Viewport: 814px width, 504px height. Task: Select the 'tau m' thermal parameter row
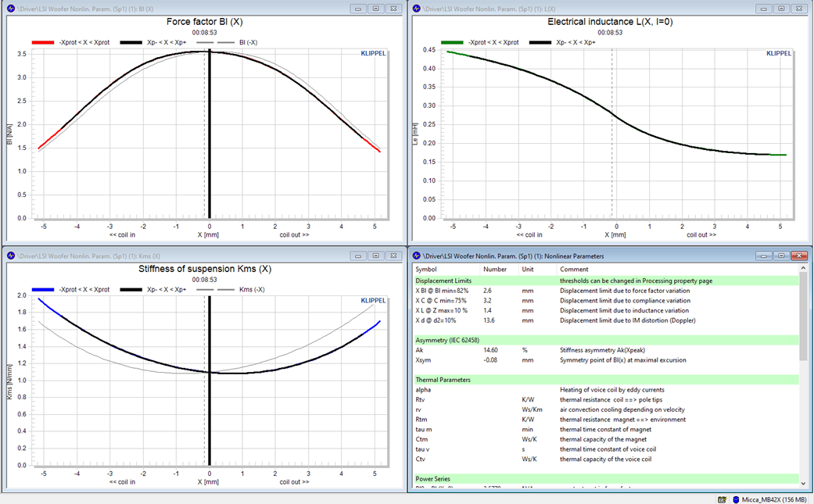(x=606, y=429)
